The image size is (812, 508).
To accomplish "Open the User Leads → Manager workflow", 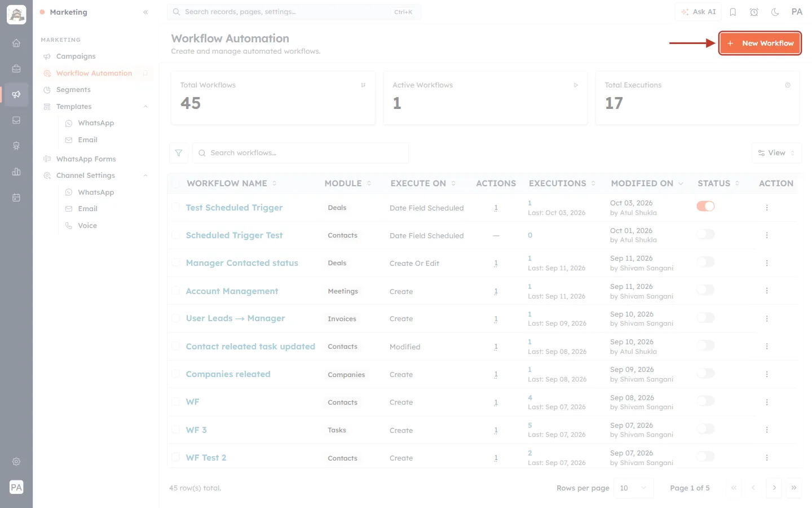I will point(235,318).
